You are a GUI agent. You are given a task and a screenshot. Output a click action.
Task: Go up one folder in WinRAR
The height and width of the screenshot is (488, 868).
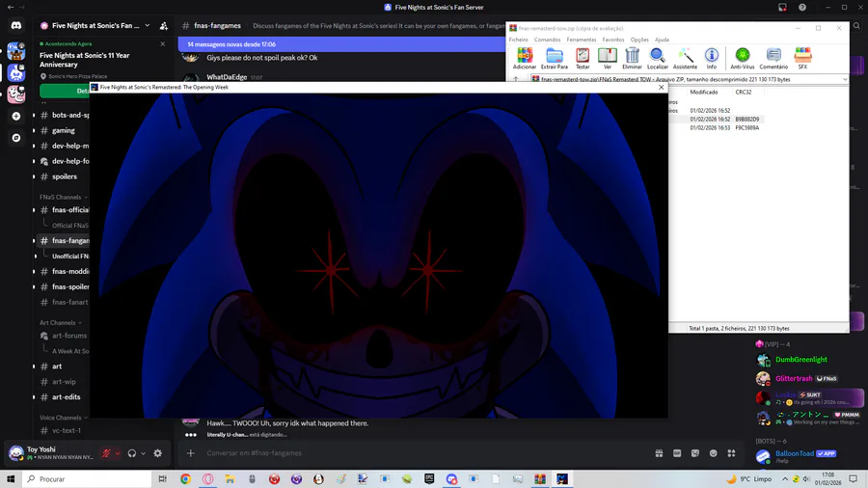click(x=516, y=79)
